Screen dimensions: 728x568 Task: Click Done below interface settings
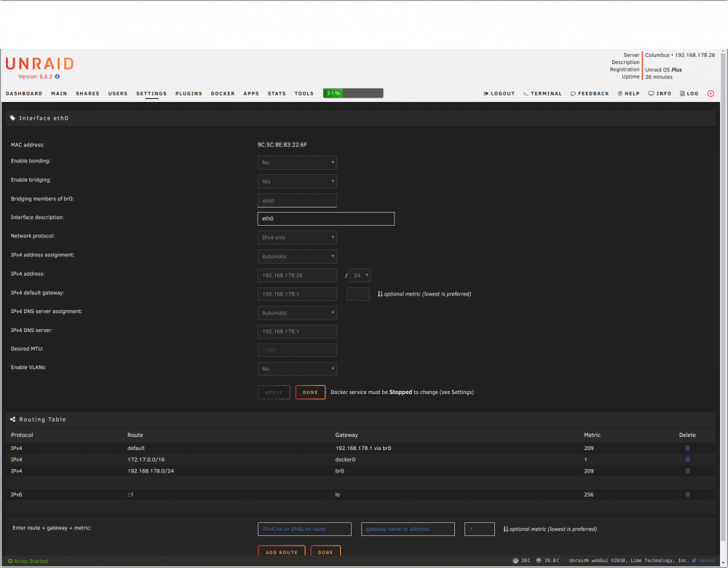coord(310,393)
